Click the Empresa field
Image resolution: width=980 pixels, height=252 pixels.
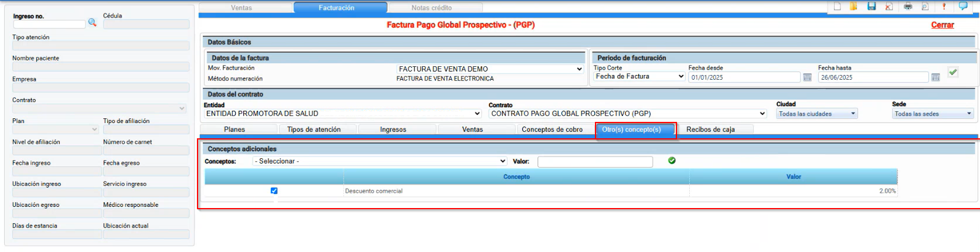tap(101, 87)
